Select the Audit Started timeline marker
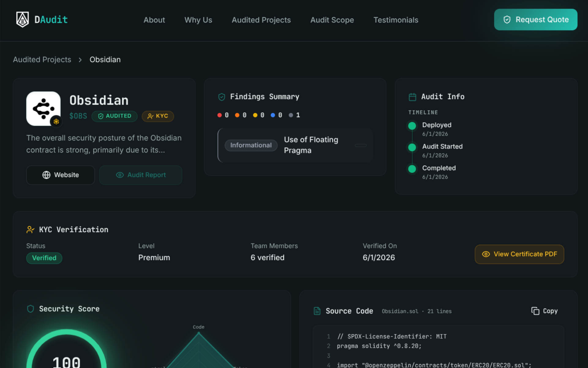The width and height of the screenshot is (588, 368). click(x=412, y=147)
